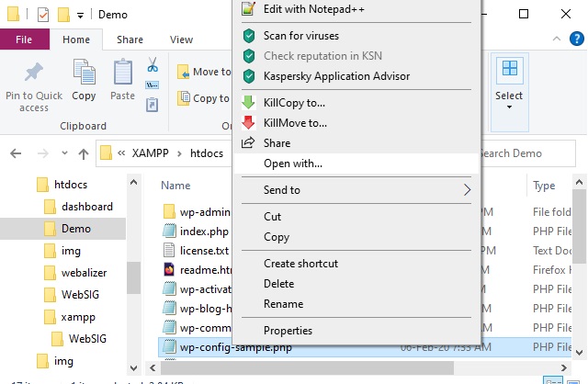Open the Select ribbon dropdown

509,92
